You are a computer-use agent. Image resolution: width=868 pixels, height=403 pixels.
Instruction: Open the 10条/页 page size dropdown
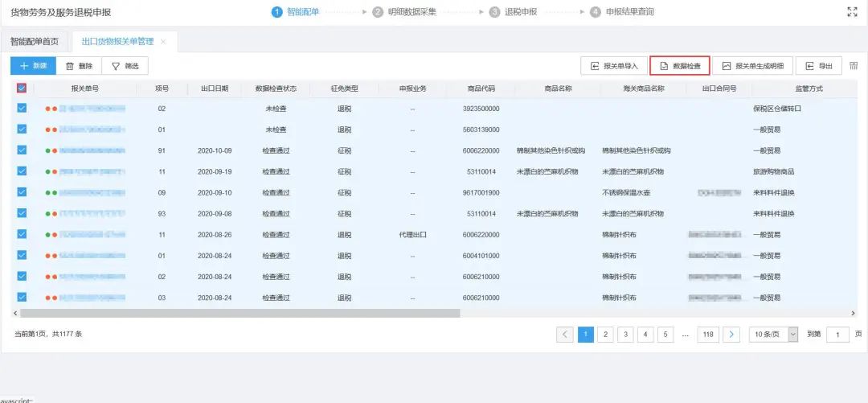(773, 335)
